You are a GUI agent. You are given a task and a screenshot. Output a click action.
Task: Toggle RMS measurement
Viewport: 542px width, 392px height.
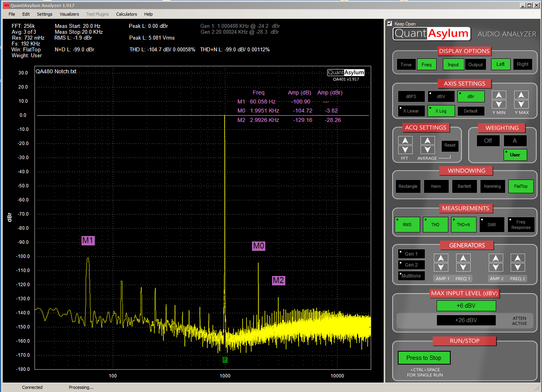tap(407, 225)
